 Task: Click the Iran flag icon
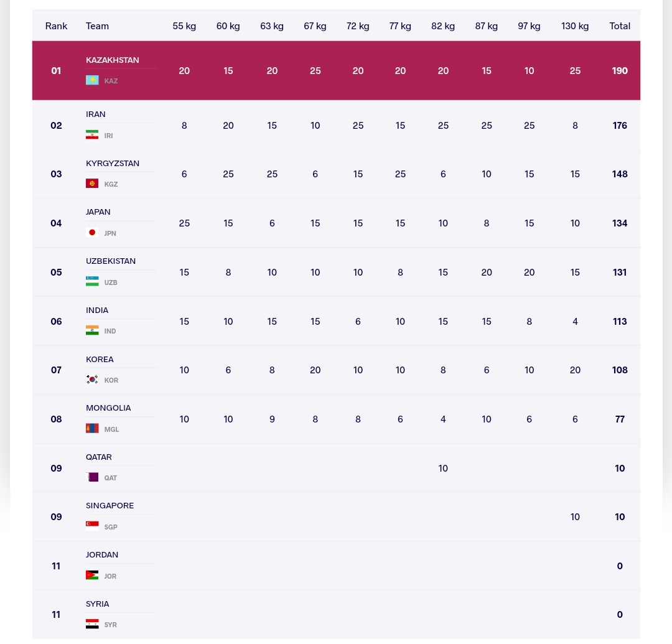point(92,135)
